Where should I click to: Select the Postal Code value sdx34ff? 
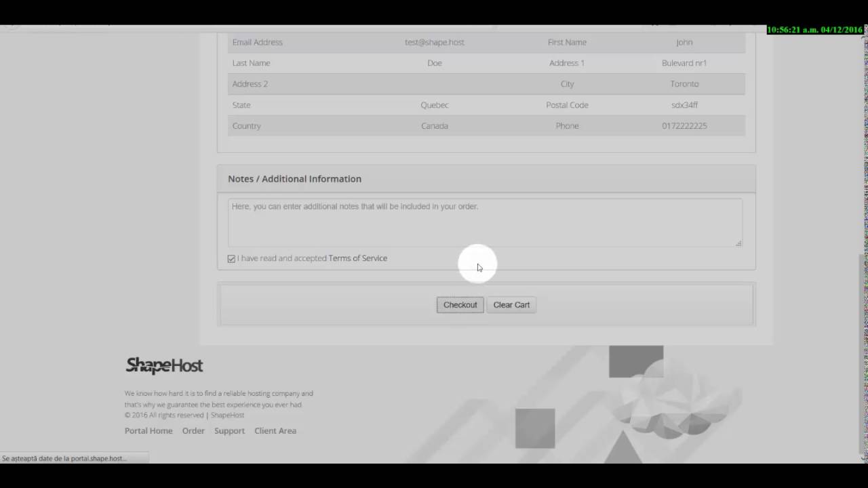coord(684,105)
